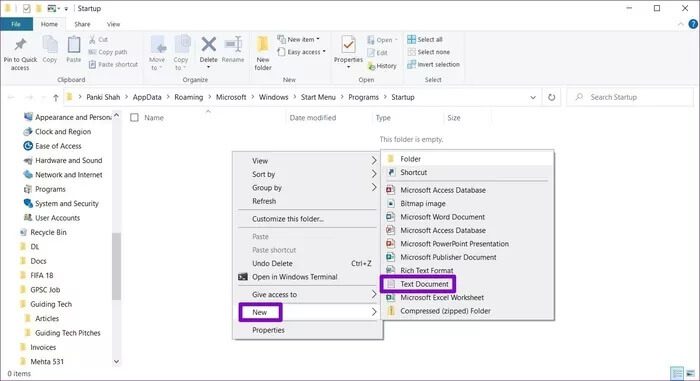The width and height of the screenshot is (700, 381).
Task: Click Select all in ribbon
Action: tap(425, 39)
